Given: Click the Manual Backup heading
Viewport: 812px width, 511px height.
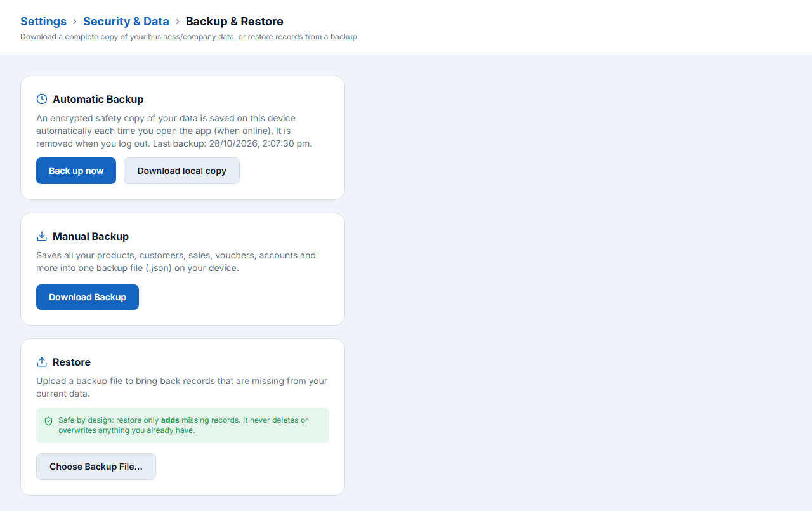Looking at the screenshot, I should click(91, 236).
